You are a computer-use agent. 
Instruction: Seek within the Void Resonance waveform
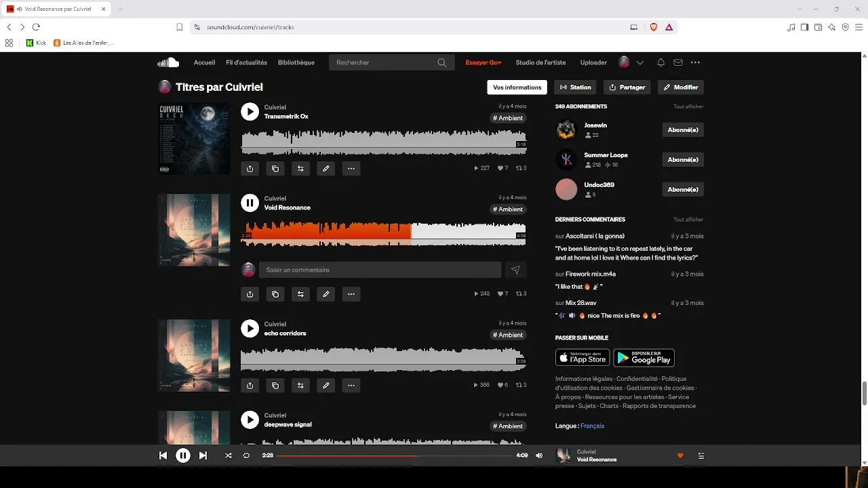tap(383, 235)
